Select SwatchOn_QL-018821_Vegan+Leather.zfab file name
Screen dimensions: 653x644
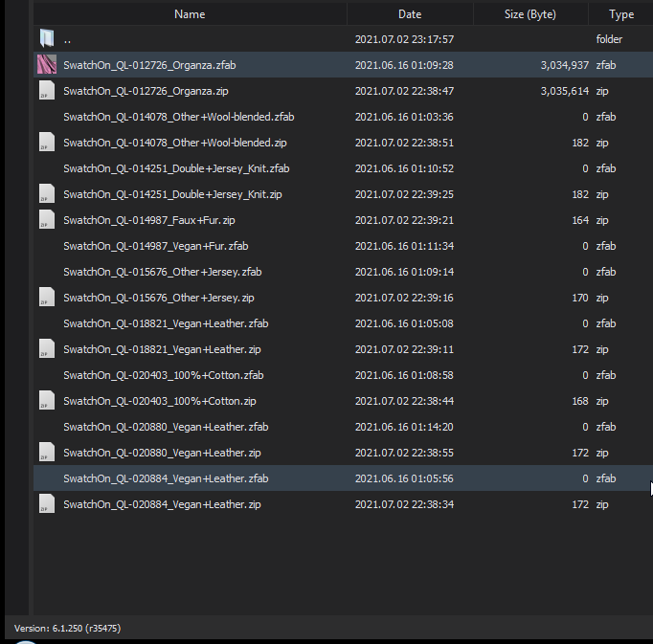point(166,323)
